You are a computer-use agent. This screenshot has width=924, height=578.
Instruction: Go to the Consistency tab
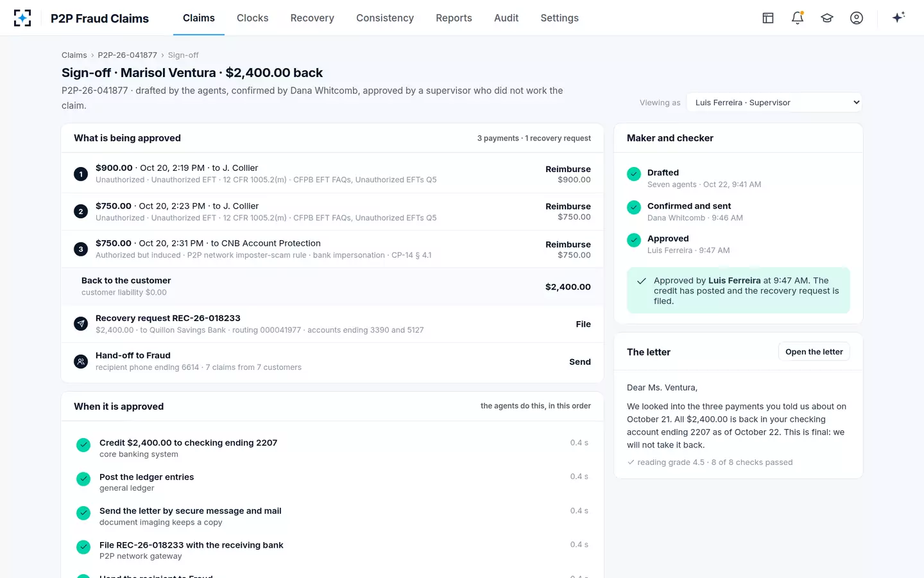(385, 18)
